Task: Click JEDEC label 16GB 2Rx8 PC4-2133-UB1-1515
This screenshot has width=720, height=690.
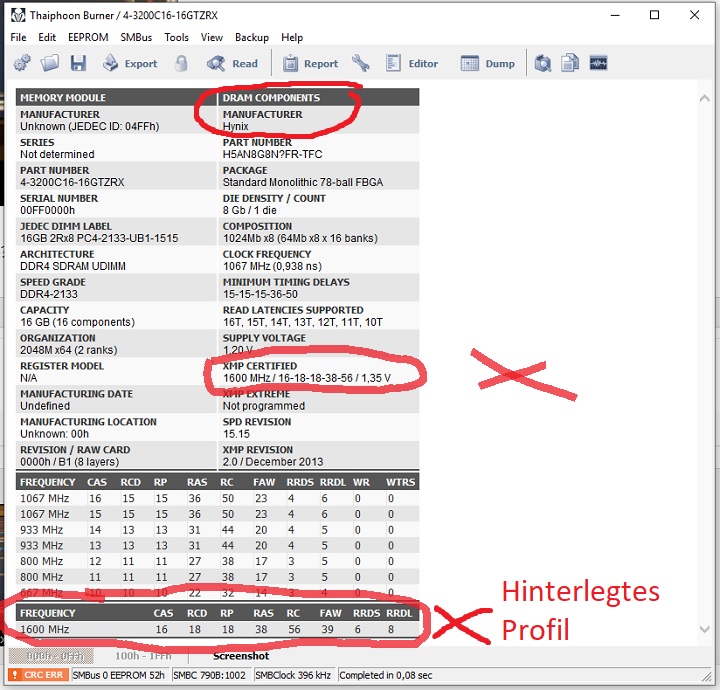Action: click(x=99, y=238)
